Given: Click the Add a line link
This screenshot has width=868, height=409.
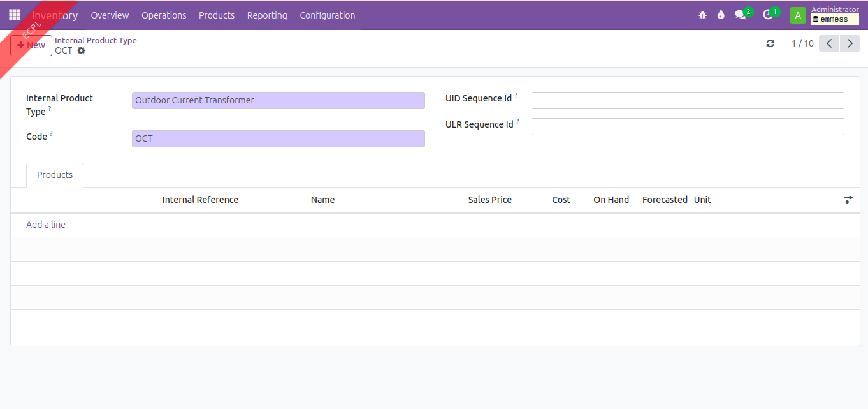Looking at the screenshot, I should click(46, 225).
